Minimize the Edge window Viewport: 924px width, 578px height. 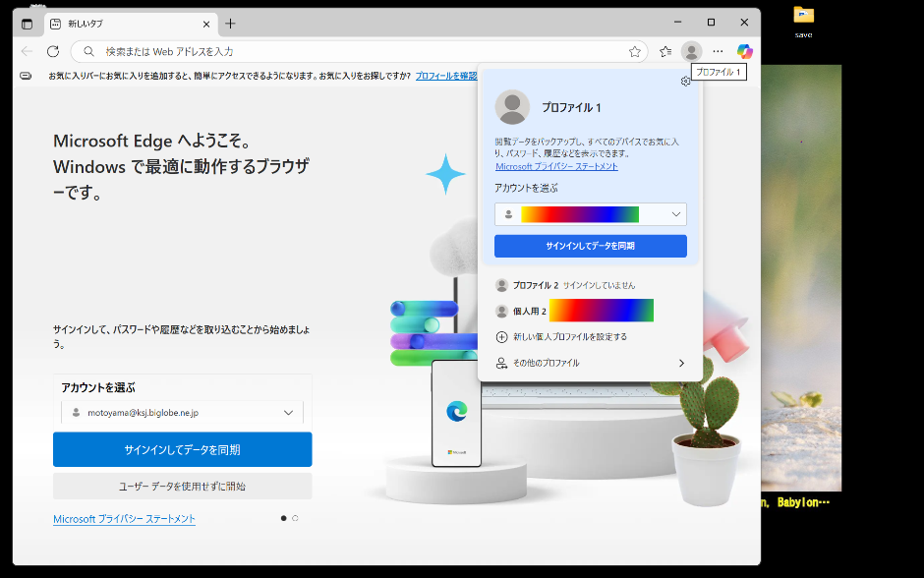[677, 23]
